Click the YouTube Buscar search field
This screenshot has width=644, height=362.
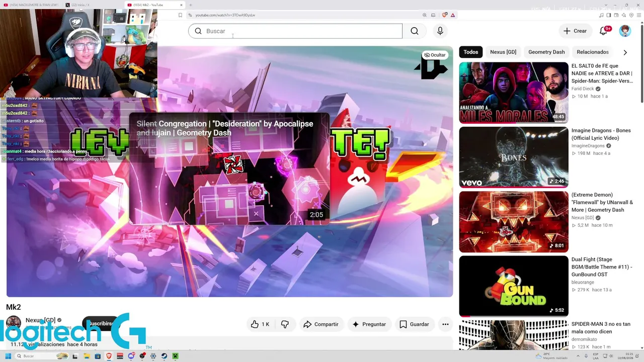pos(295,31)
